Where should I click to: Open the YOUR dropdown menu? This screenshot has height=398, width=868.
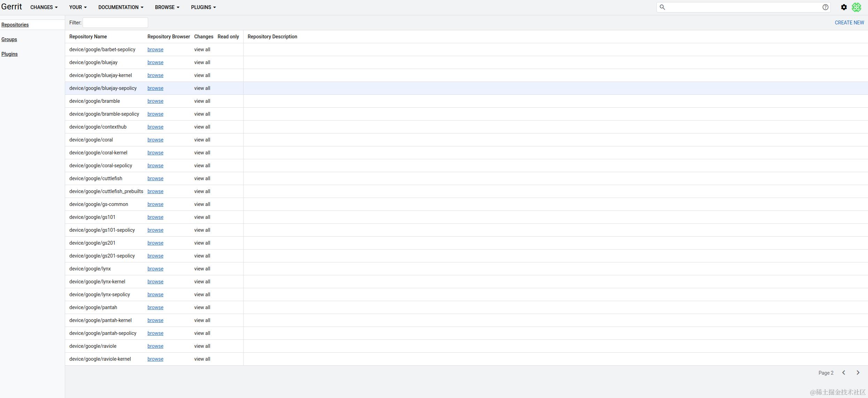(x=78, y=7)
